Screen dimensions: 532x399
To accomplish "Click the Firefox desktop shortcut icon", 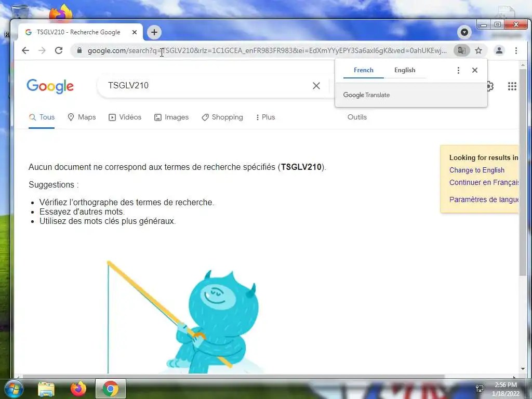I will [61, 12].
